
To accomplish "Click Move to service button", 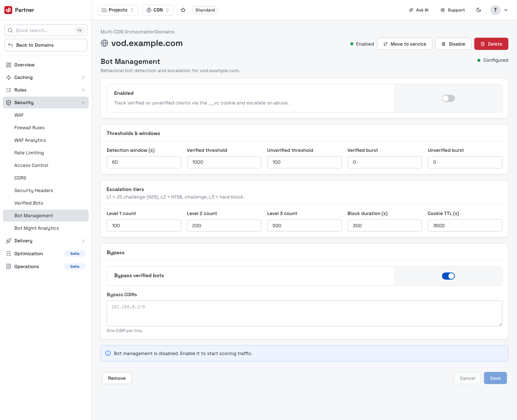I will click(x=405, y=44).
